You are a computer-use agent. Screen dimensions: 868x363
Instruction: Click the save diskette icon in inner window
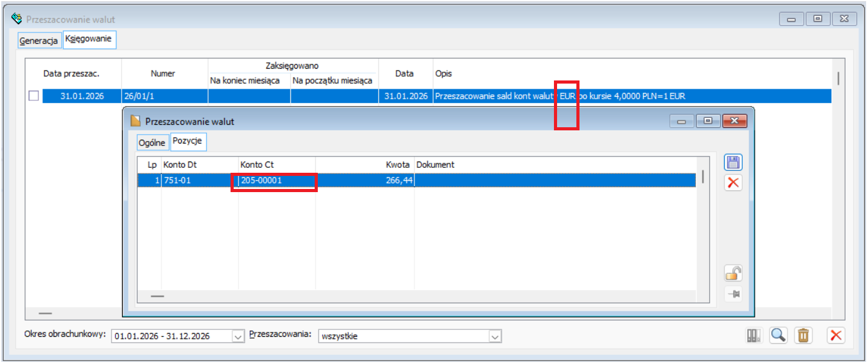733,163
